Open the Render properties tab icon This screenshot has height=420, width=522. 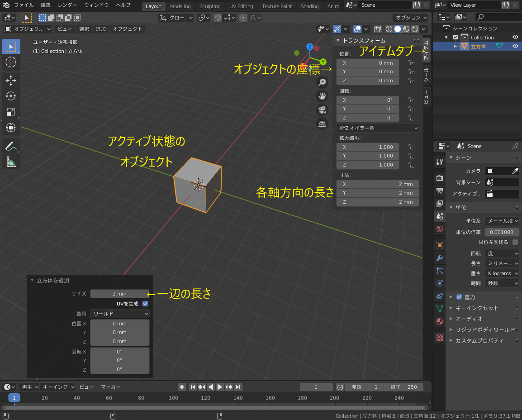[x=439, y=178]
